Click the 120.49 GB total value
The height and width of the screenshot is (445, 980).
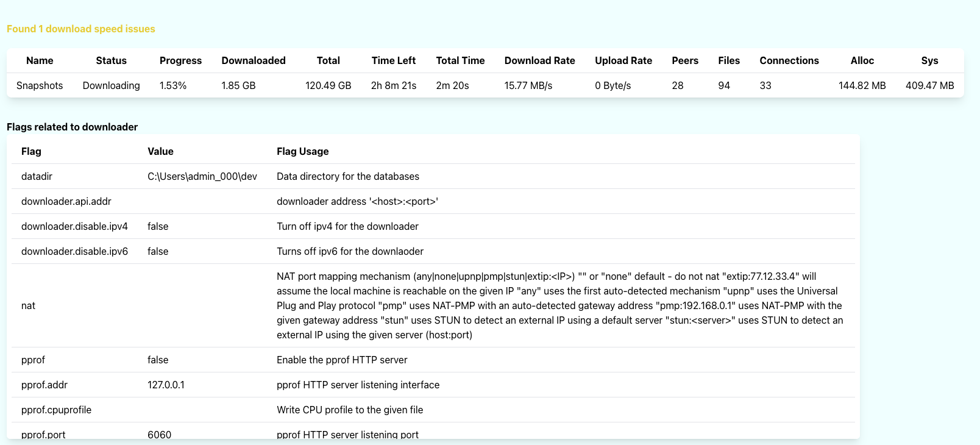pos(328,85)
